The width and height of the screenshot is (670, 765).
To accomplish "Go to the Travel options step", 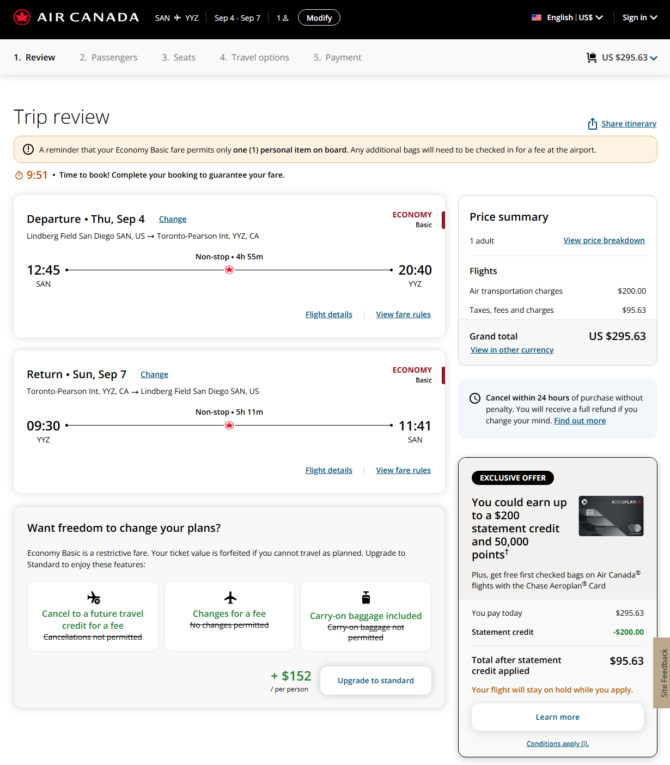I will click(254, 58).
